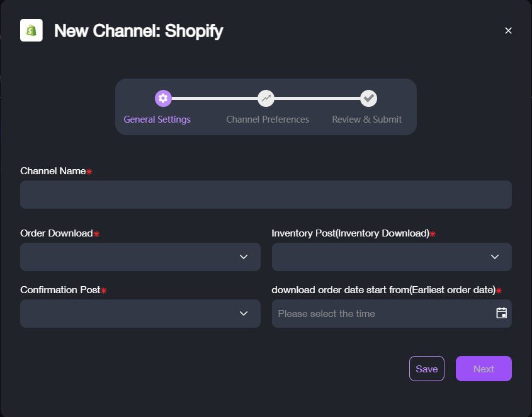Select the General Settings gear step icon
The height and width of the screenshot is (417, 532).
[x=163, y=98]
